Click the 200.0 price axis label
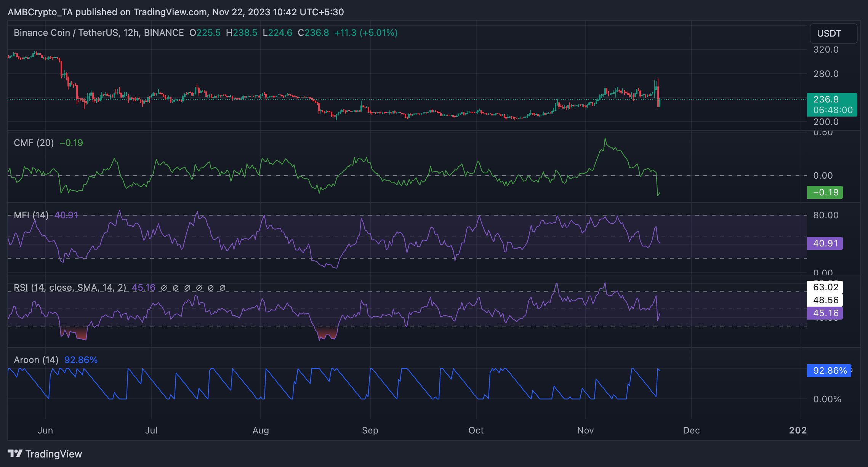The width and height of the screenshot is (868, 467). 826,122
